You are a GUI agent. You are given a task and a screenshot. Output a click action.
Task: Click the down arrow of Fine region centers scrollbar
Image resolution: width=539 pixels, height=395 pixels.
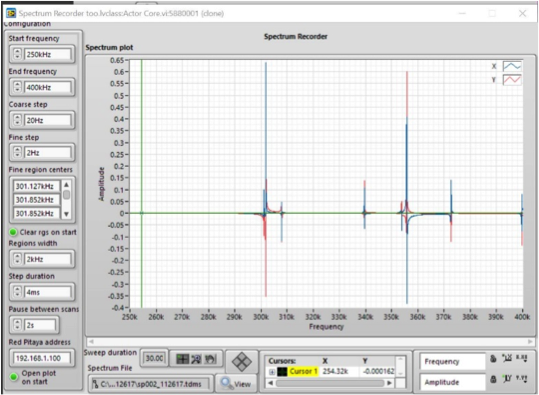tap(67, 214)
